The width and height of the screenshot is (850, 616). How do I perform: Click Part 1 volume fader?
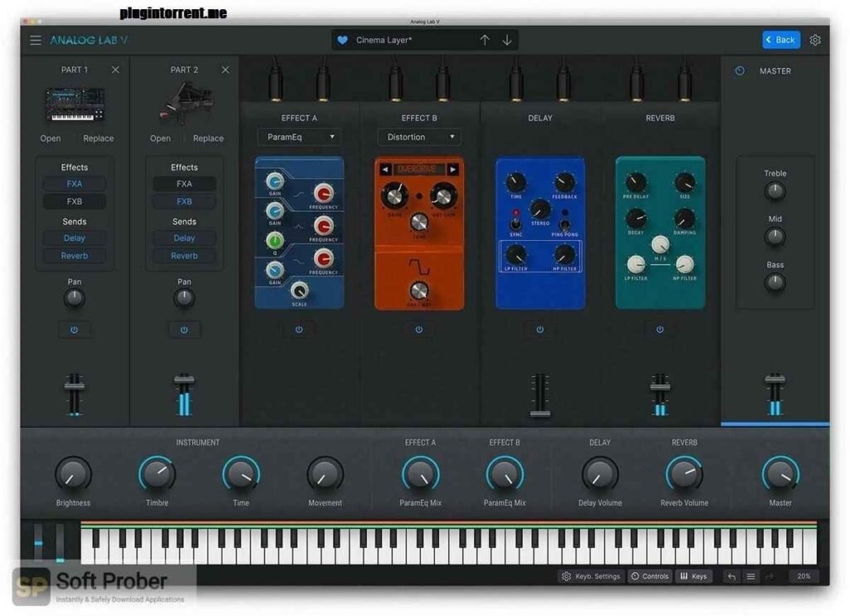tap(74, 386)
